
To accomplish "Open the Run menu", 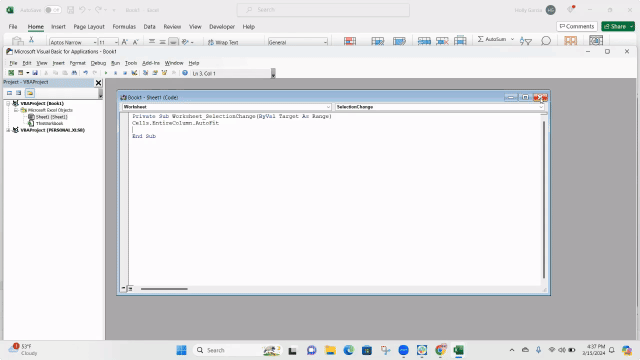I will click(x=116, y=63).
